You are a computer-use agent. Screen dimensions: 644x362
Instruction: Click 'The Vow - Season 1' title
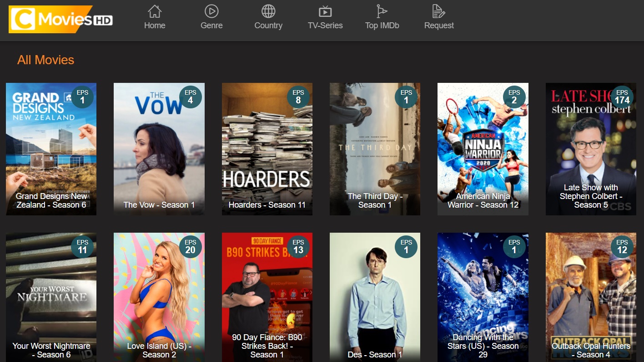[159, 205]
